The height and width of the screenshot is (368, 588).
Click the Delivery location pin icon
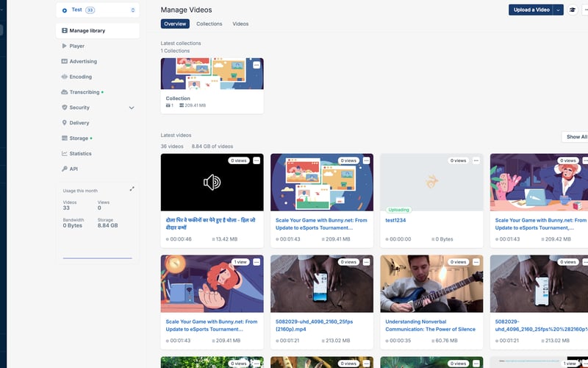tap(65, 123)
